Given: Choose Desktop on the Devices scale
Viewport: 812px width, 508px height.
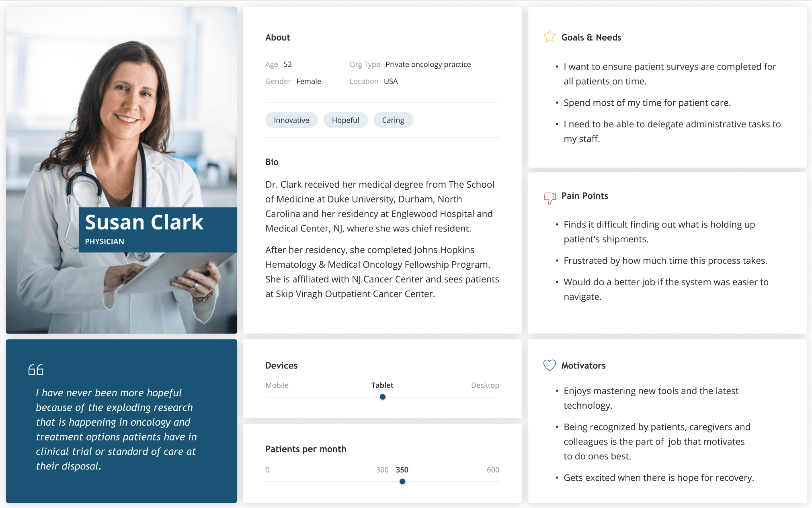Looking at the screenshot, I should (485, 385).
